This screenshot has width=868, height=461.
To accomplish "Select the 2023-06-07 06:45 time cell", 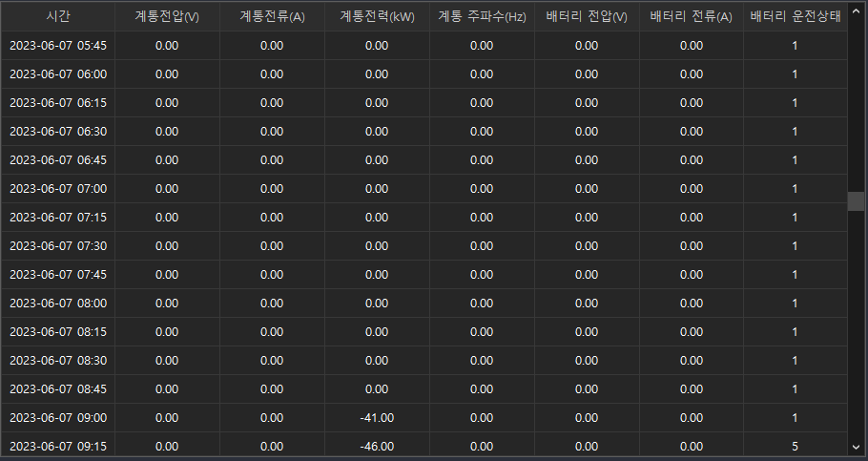I will (58, 160).
